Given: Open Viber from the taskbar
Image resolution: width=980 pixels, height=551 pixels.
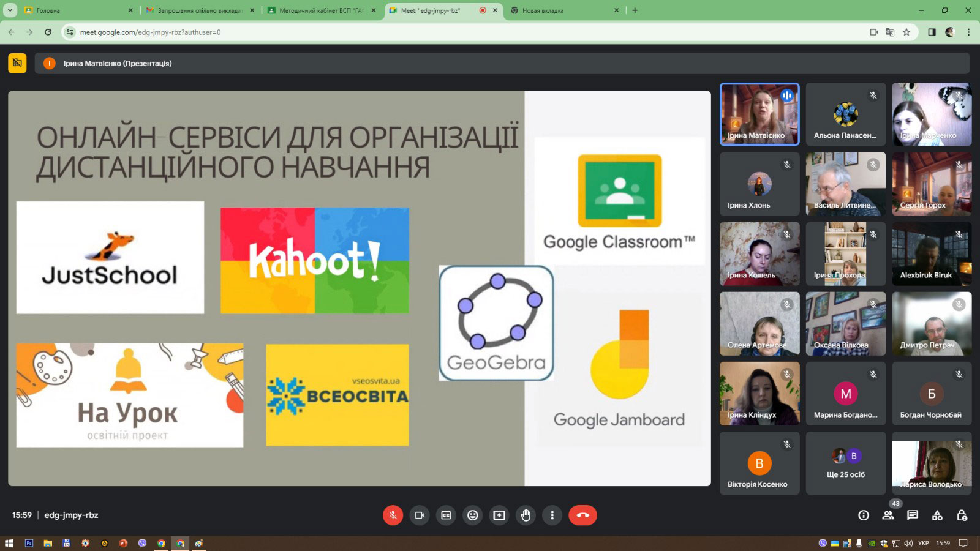Looking at the screenshot, I should pyautogui.click(x=142, y=543).
